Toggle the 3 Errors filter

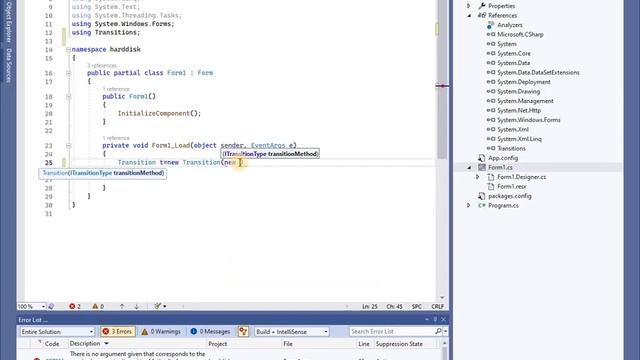pyautogui.click(x=118, y=331)
